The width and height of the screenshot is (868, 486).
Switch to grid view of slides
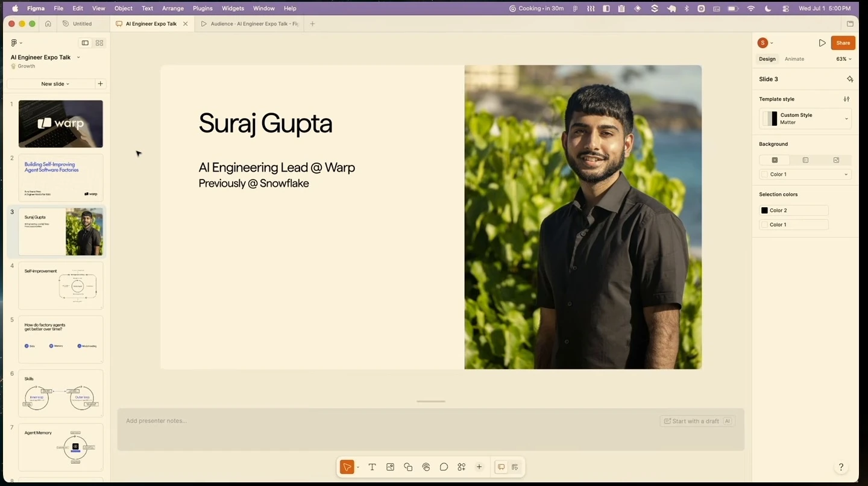pos(99,43)
